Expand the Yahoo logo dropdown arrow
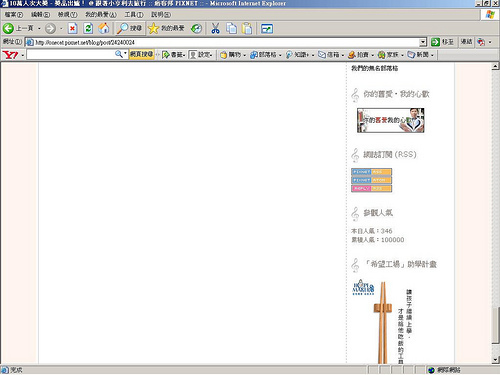500x375 pixels. point(22,55)
